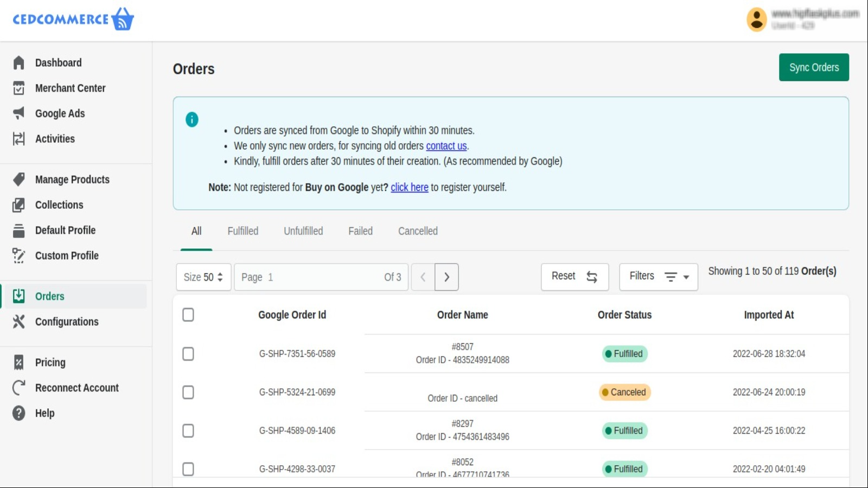Go to next page using right chevron
The width and height of the screenshot is (868, 488).
point(446,277)
